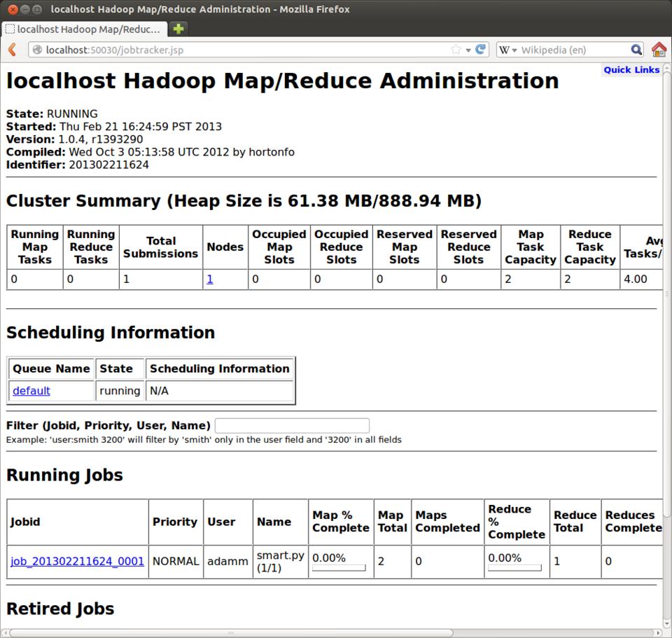
Task: Go to the Firefox home page icon
Action: 659,50
